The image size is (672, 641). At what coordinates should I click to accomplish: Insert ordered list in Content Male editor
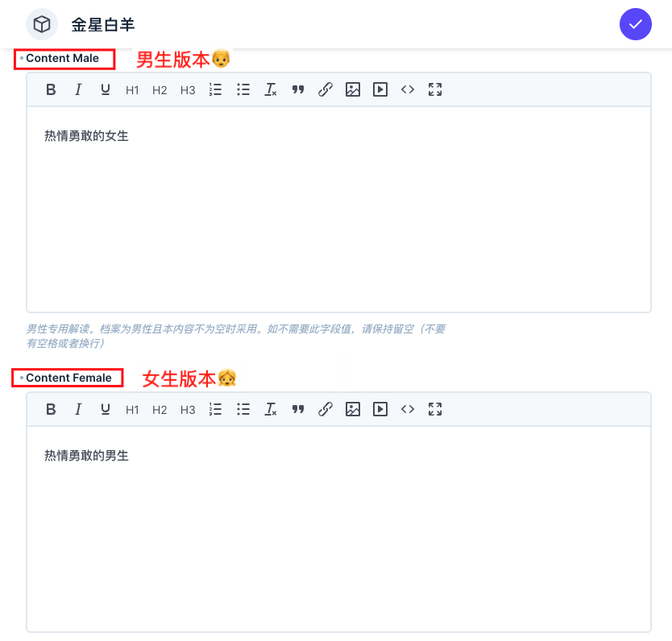pos(215,90)
